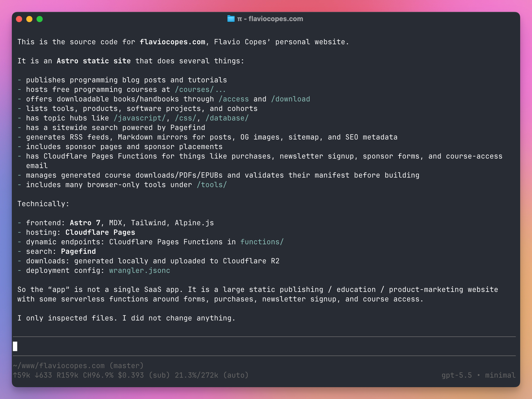532x399 pixels.
Task: Click the '~/www/flaviocopes.com (master)' path line
Action: [78, 365]
